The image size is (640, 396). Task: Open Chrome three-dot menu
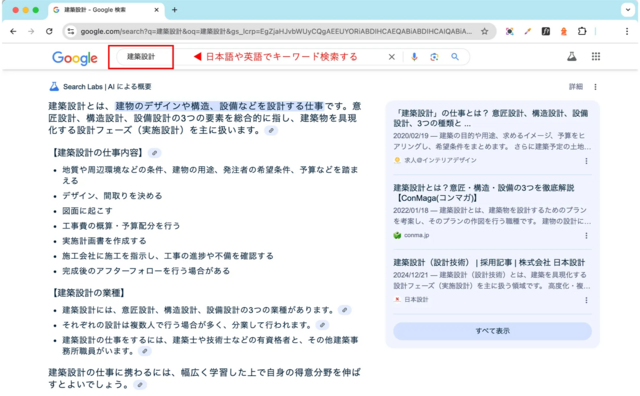(x=627, y=31)
